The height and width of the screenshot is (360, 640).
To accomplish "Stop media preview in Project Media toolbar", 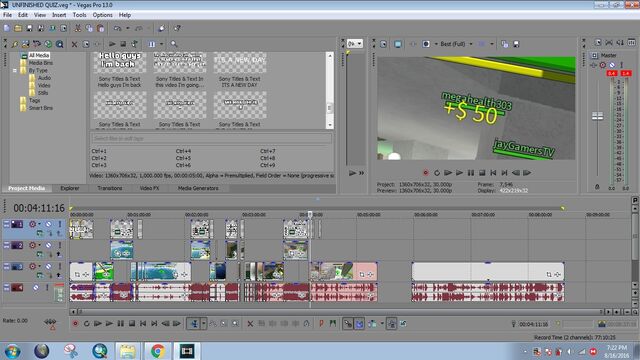I will point(123,44).
